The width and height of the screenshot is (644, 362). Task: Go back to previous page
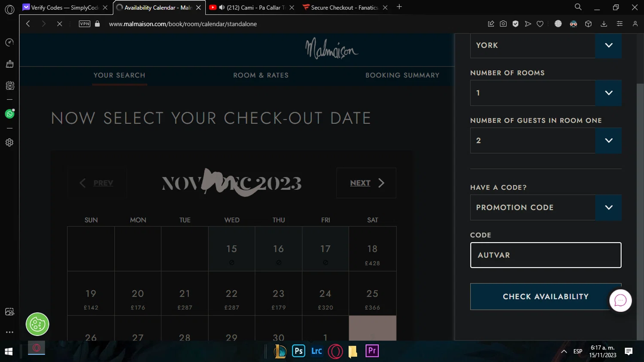28,24
